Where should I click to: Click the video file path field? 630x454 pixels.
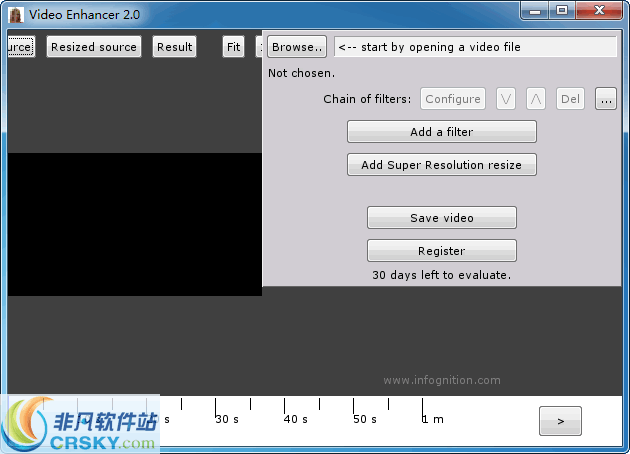click(475, 47)
